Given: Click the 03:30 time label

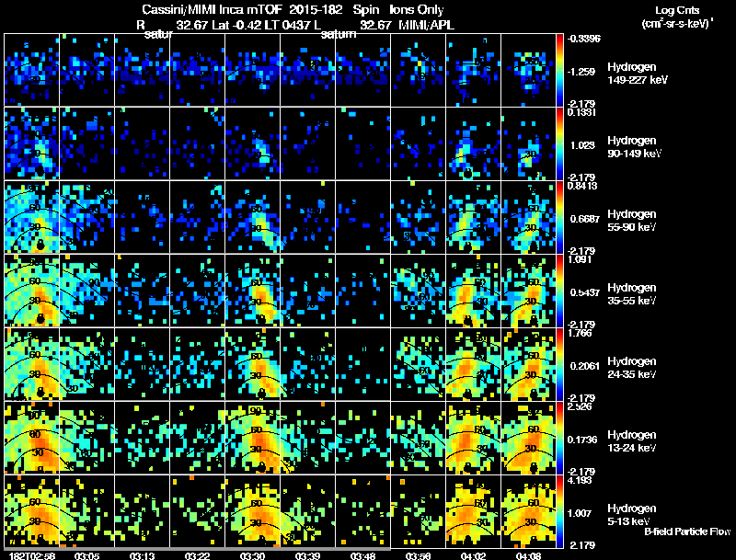Looking at the screenshot, I should [x=252, y=555].
